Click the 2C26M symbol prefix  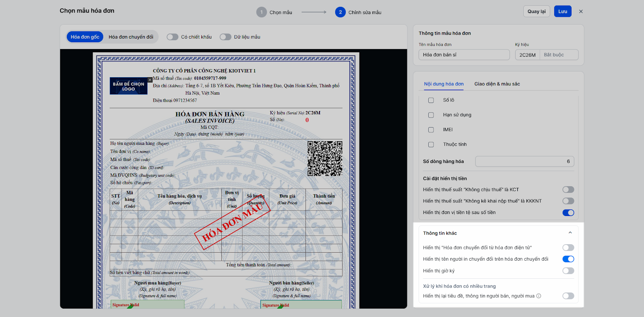coord(527,55)
